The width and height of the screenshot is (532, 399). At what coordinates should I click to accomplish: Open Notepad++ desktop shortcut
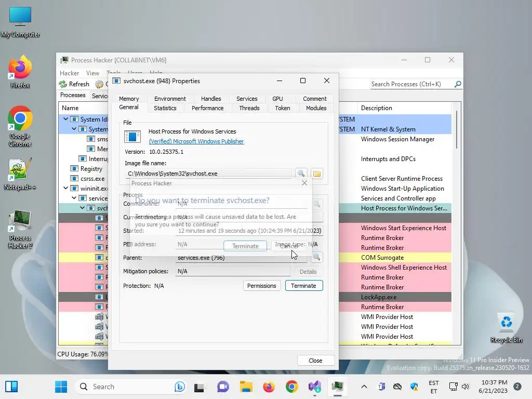click(20, 174)
